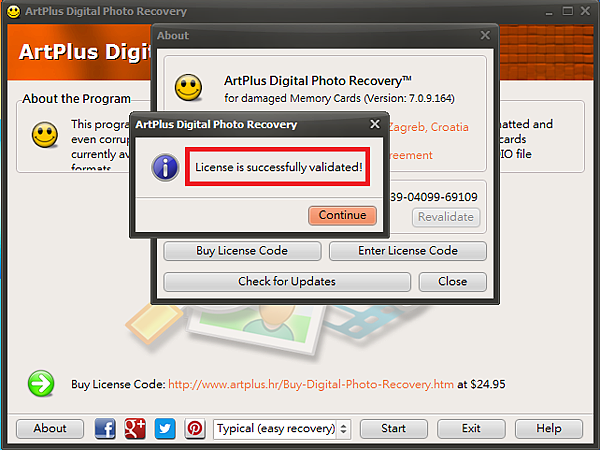Click the Zagreb, Croatia link
Screen dimensions: 600x450
tap(428, 127)
